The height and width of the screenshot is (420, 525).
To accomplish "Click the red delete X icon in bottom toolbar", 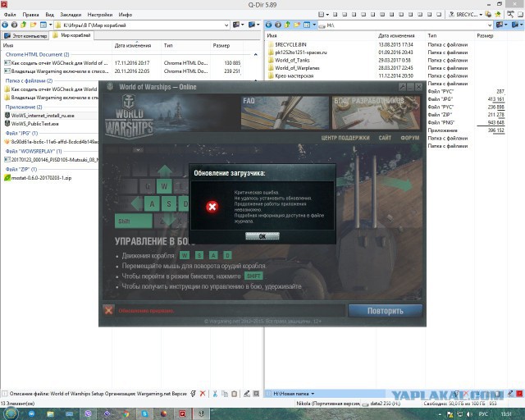I will pos(203,394).
